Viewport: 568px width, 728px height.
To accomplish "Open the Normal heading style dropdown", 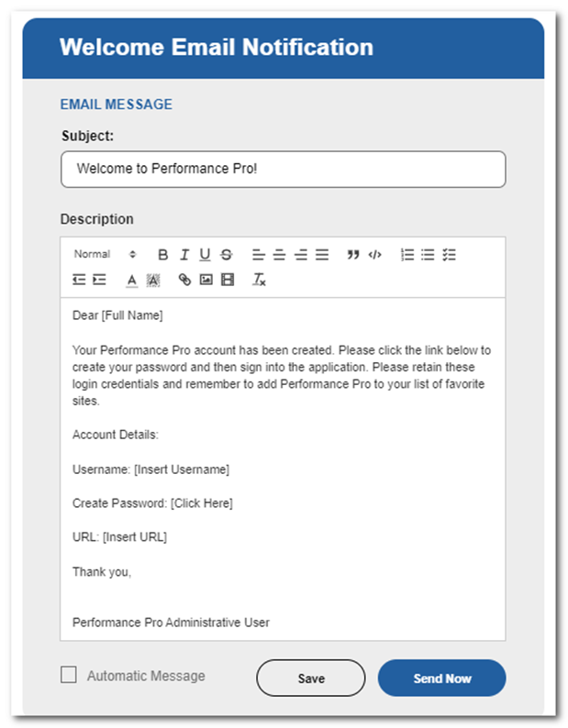I will tap(105, 254).
